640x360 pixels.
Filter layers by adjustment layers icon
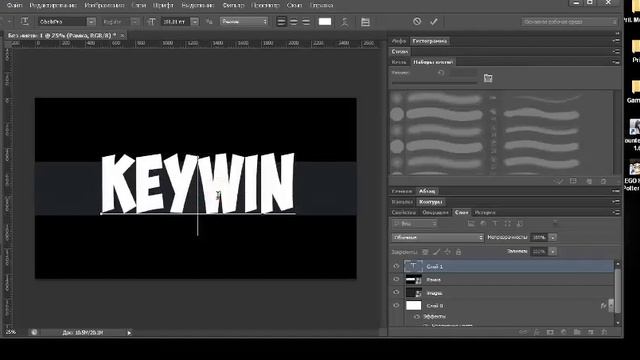tap(483, 224)
